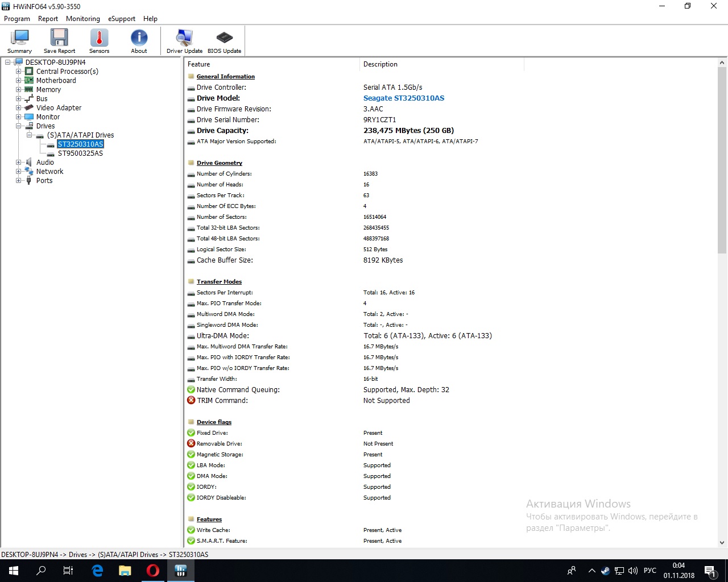This screenshot has width=728, height=582.
Task: Open the Monitoring menu
Action: (83, 19)
